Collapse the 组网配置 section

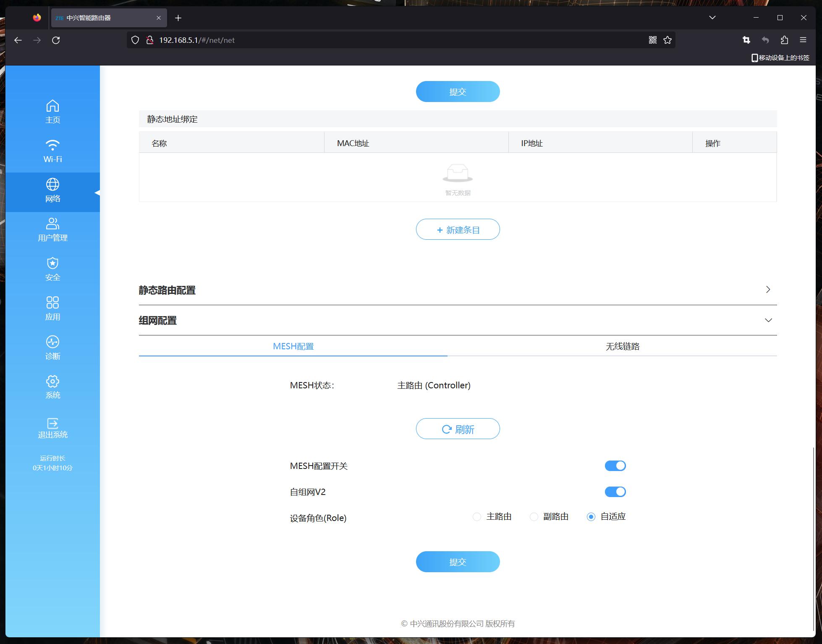(x=768, y=320)
